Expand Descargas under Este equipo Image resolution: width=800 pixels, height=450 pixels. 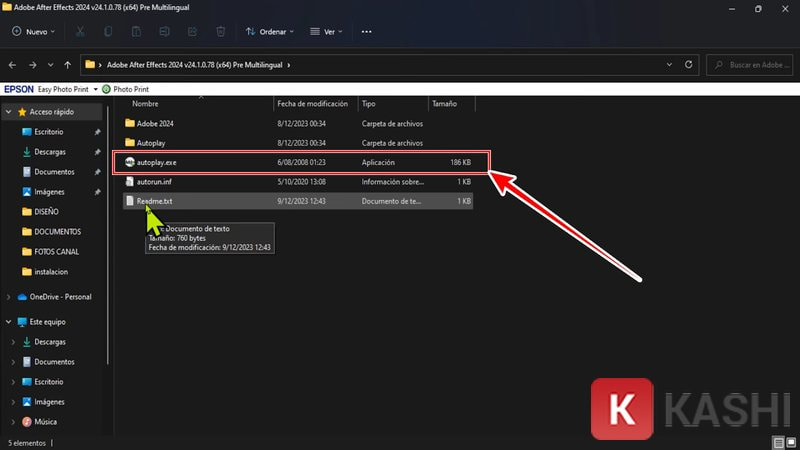[x=13, y=342]
